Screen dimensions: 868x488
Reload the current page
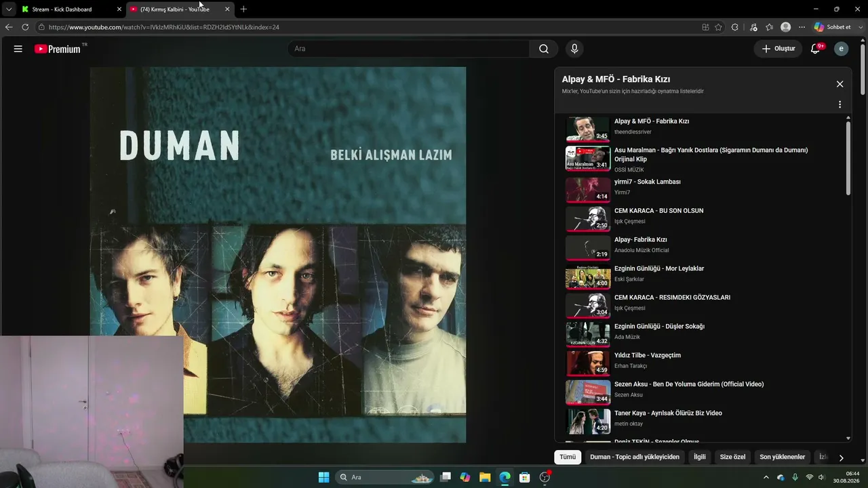click(25, 27)
